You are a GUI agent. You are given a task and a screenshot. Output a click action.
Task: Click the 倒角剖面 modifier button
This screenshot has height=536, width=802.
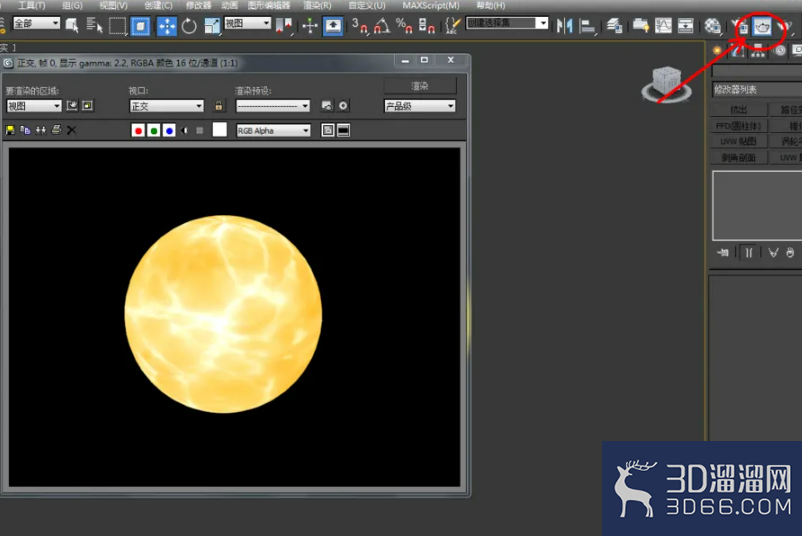739,157
